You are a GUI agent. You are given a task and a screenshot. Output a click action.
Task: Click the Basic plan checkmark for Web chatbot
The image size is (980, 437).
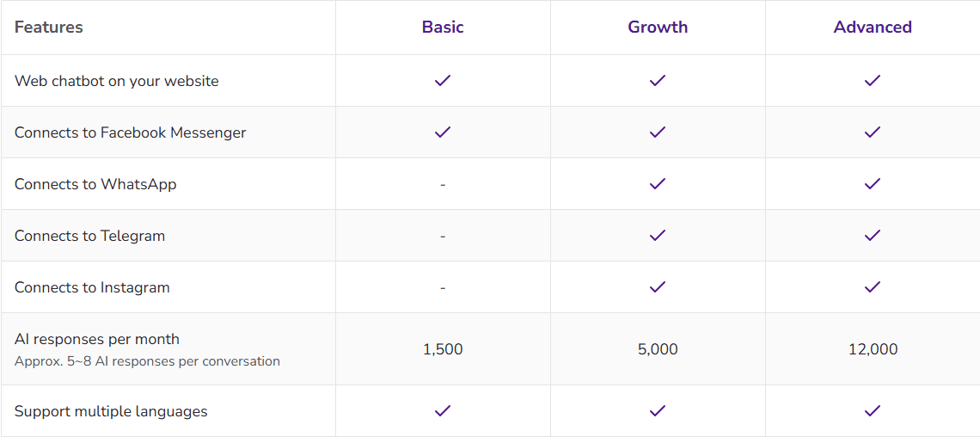click(443, 81)
